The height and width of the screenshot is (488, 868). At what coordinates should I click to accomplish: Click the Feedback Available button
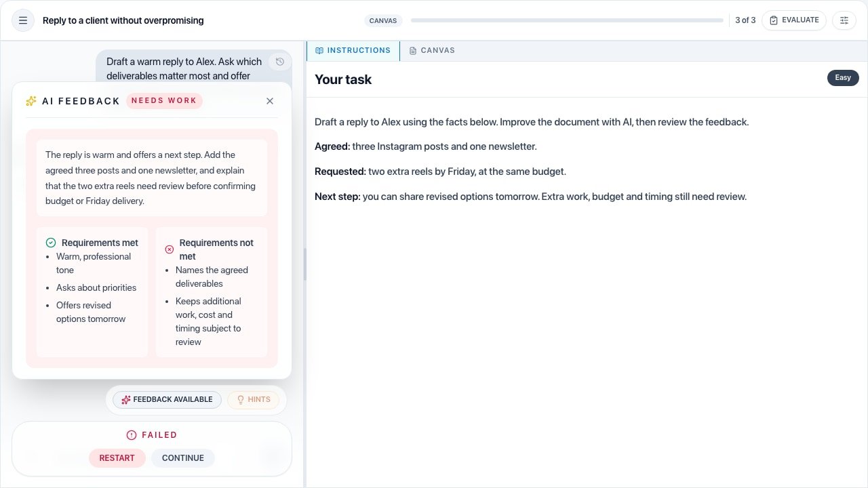[x=167, y=400]
